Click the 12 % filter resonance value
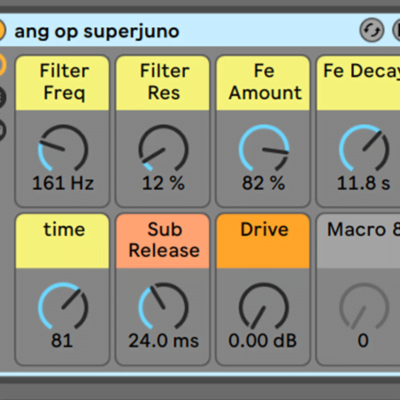This screenshot has width=400, height=400. click(x=163, y=183)
